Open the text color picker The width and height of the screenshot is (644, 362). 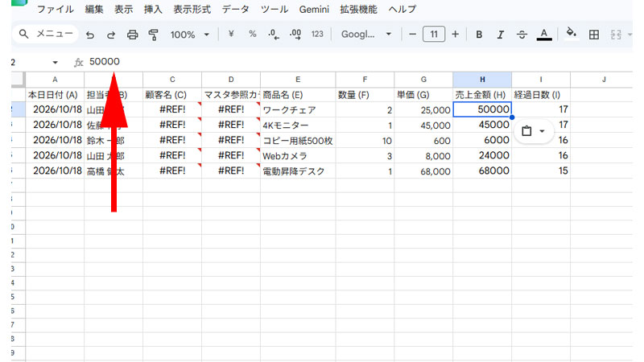click(x=544, y=35)
